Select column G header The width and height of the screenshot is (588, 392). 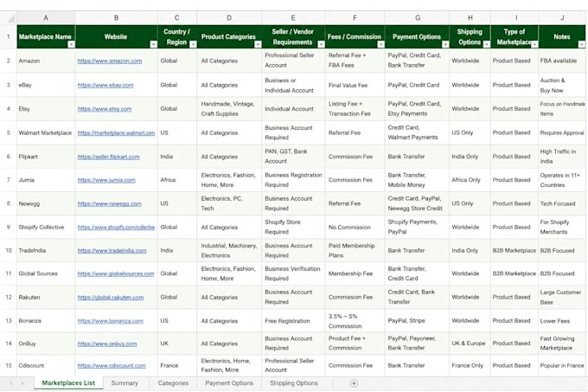(x=418, y=17)
